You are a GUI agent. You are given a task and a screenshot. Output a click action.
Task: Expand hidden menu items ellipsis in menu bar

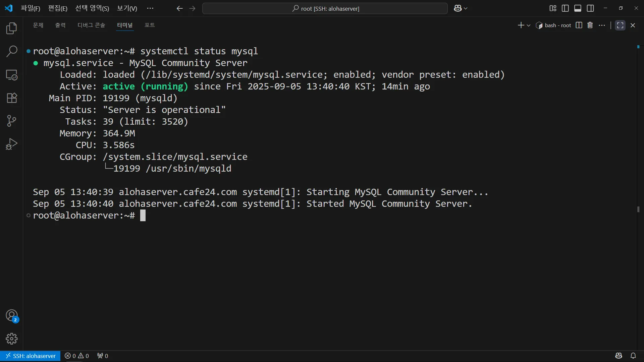pos(150,8)
